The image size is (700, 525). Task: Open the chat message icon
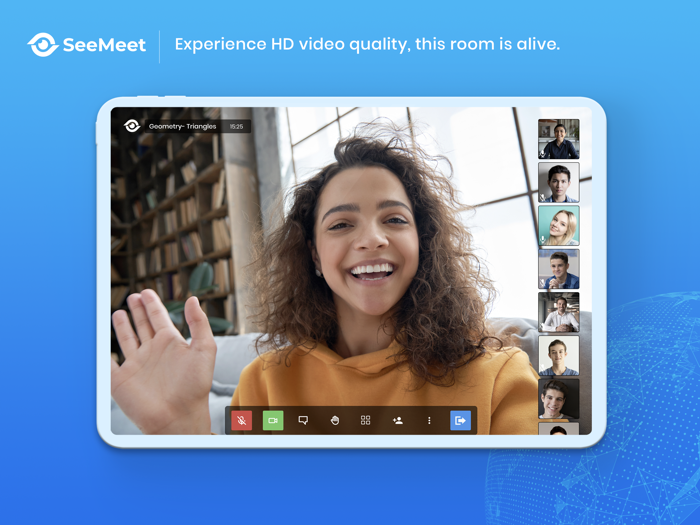(x=303, y=420)
